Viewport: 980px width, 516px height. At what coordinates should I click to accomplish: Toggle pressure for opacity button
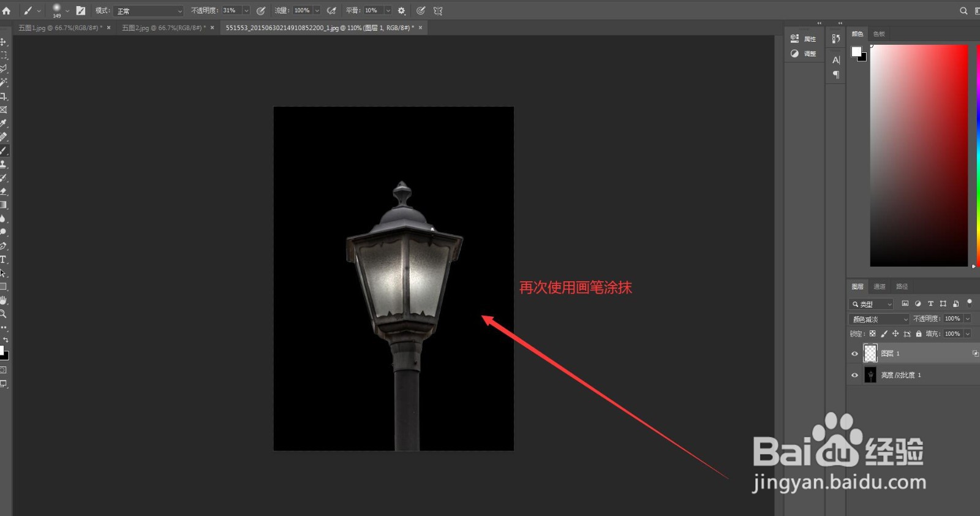(x=261, y=10)
